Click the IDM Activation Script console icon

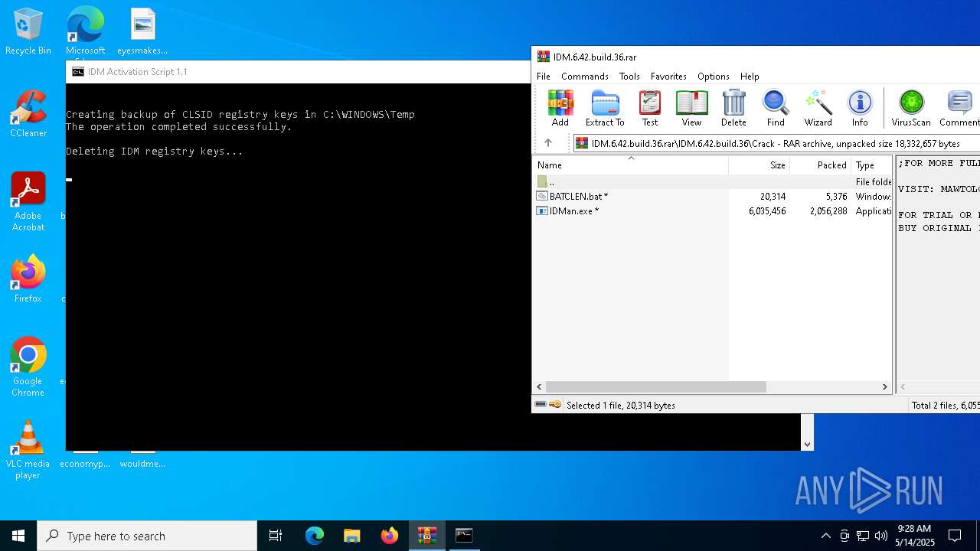click(x=78, y=72)
